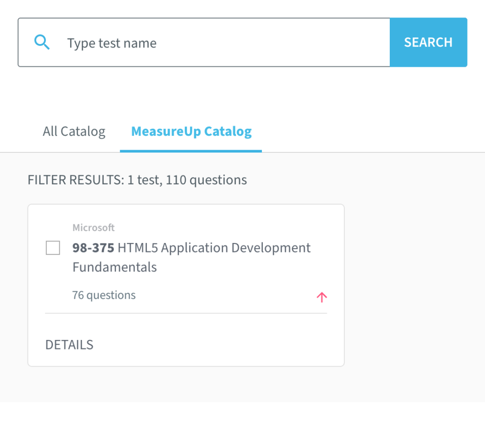
Task: Click the 76 questions label
Action: (104, 295)
